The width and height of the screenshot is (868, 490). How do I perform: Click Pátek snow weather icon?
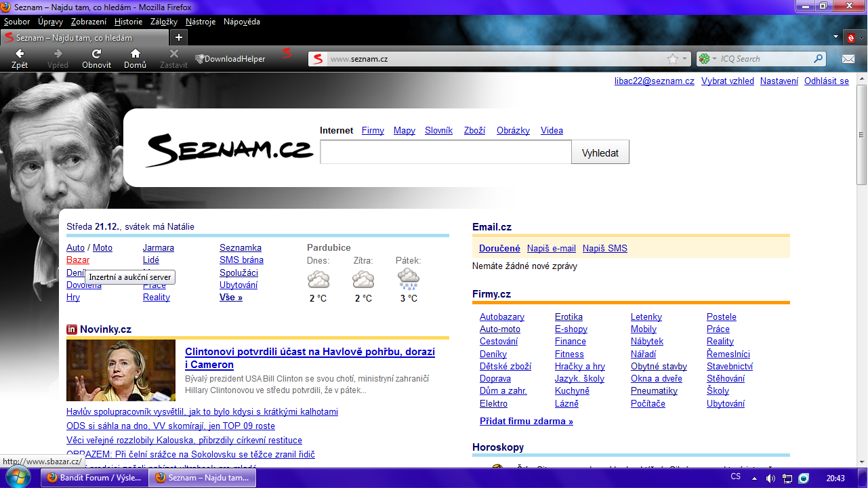point(409,279)
